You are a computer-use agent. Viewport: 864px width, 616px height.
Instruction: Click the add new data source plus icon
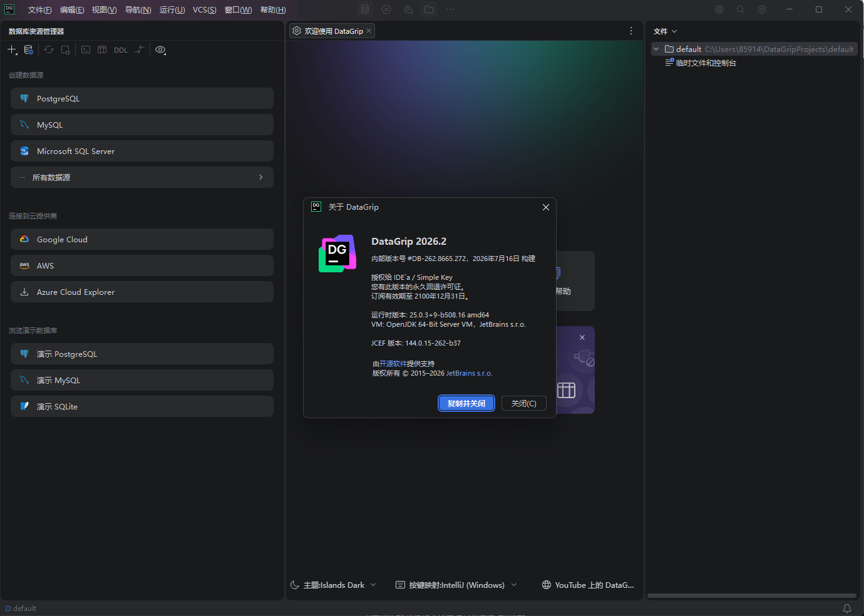click(12, 50)
